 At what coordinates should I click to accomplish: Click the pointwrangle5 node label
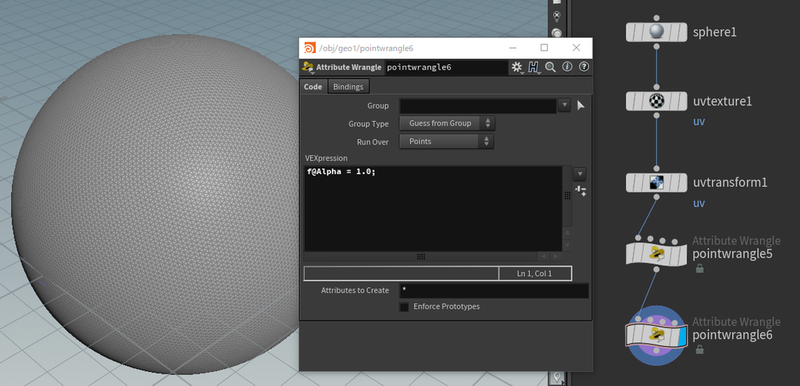point(732,254)
